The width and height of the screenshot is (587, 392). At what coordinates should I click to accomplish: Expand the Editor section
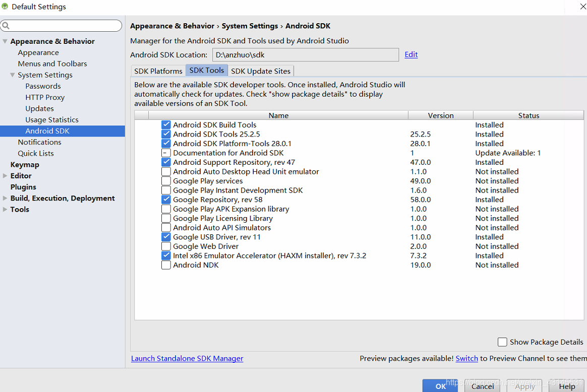(5, 175)
